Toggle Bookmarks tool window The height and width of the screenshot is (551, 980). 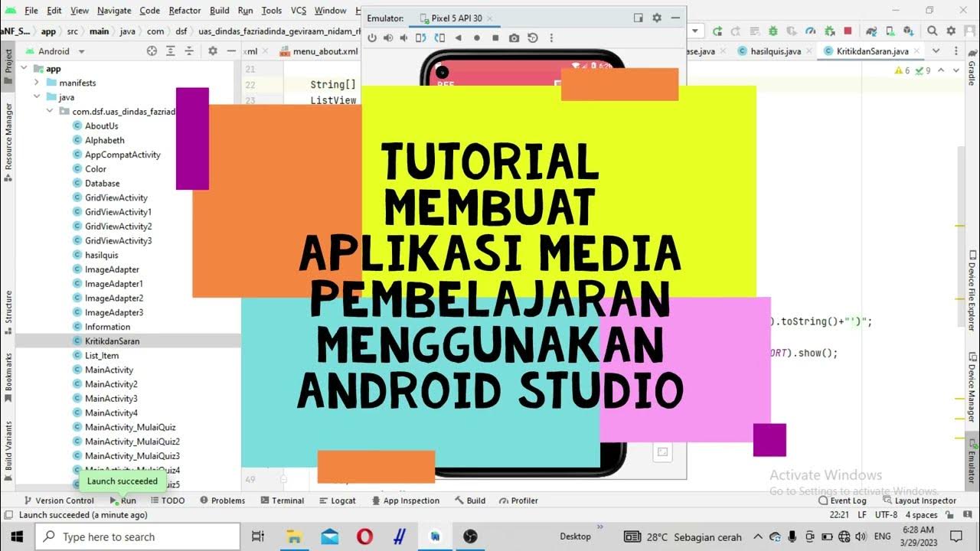click(8, 377)
